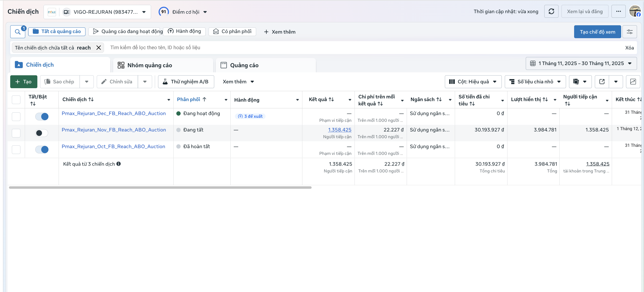Remove the reach campaign name filter
This screenshot has width=644, height=292.
99,48
